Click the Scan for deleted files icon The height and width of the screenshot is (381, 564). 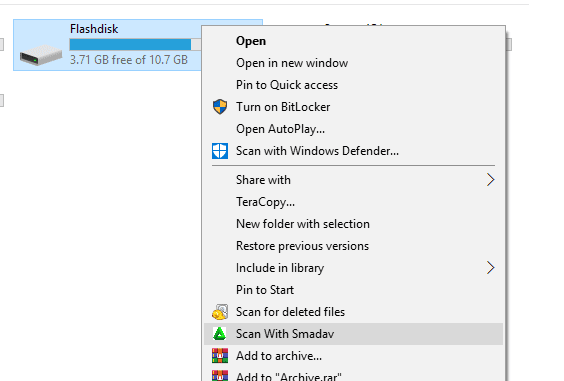[220, 312]
